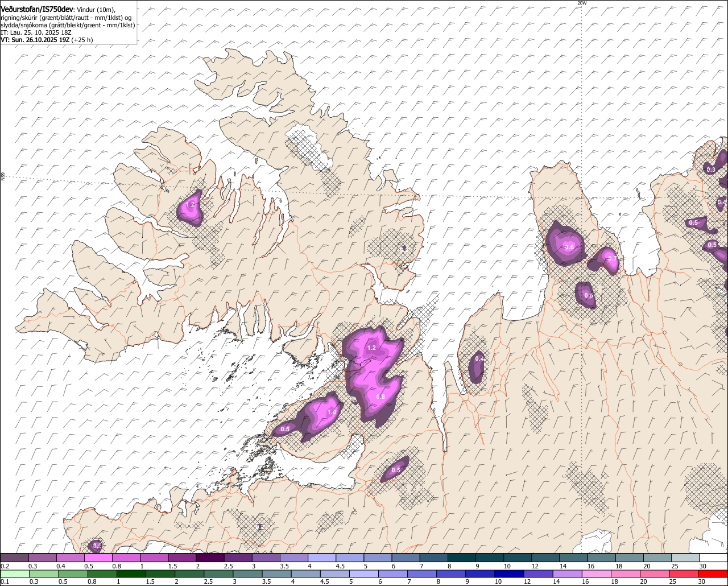Click the 'rigning/skúrir' legend description line
The width and height of the screenshot is (728, 586).
pyautogui.click(x=67, y=18)
